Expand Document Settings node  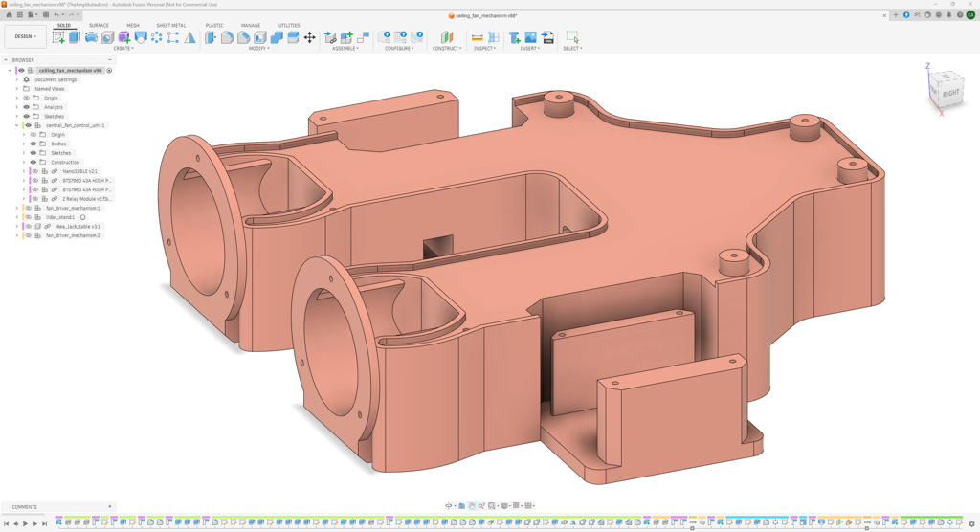[17, 80]
